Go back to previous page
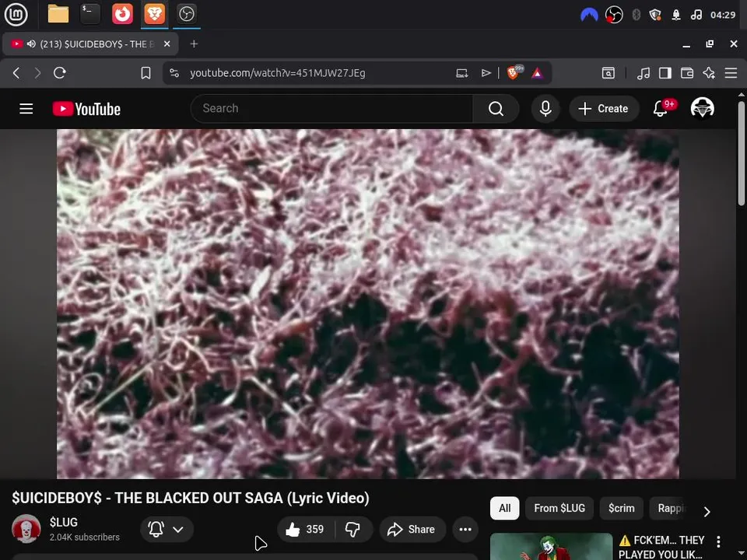 point(16,73)
